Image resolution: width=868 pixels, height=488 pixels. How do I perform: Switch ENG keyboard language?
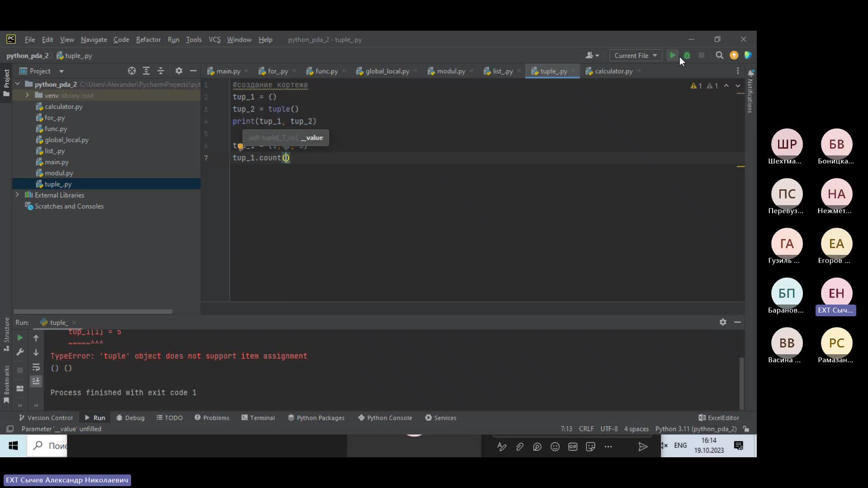(680, 446)
